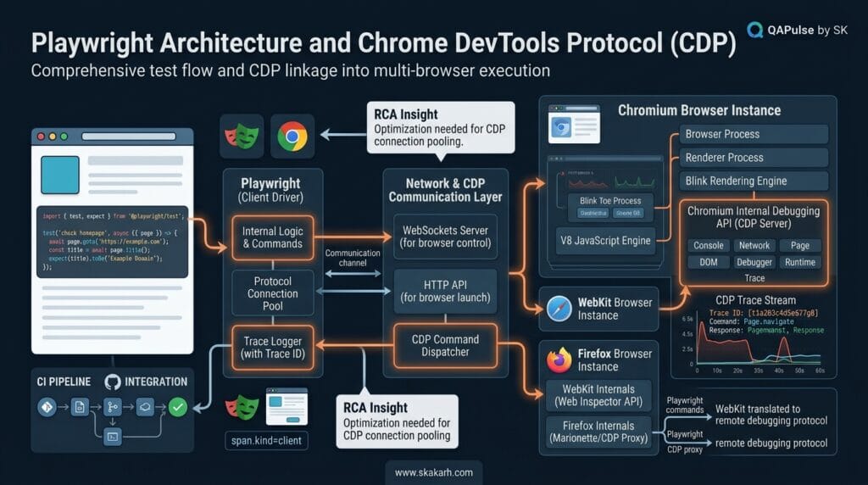Click the GitHub icon next to INTEGRATION
The image size is (868, 485).
point(113,382)
